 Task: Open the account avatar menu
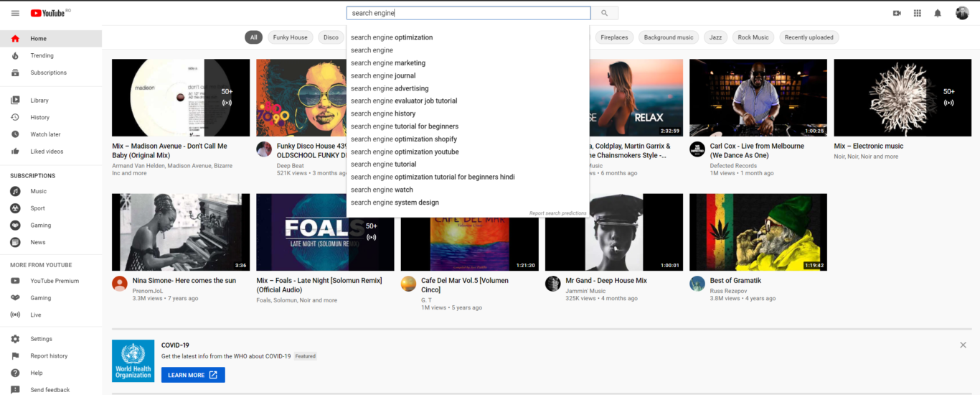[962, 13]
